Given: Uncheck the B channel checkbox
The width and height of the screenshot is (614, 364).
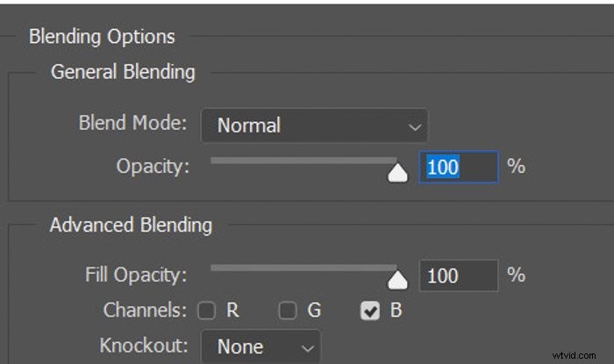Looking at the screenshot, I should click(x=370, y=310).
